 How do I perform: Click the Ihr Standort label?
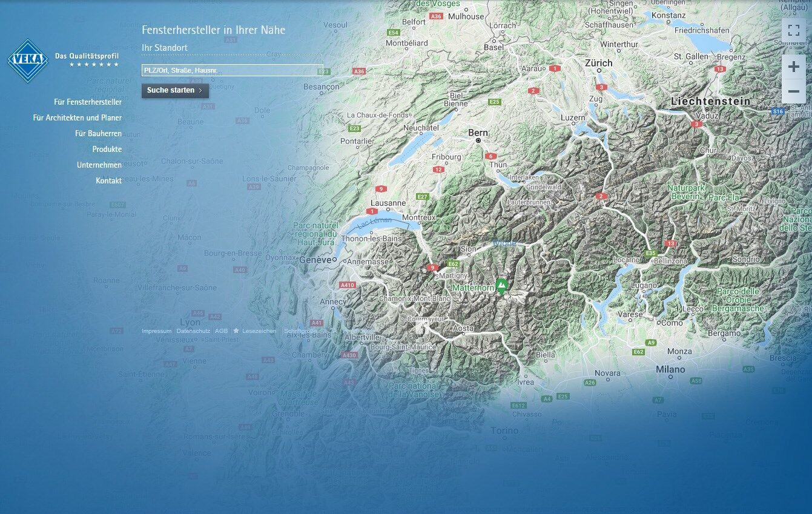165,48
